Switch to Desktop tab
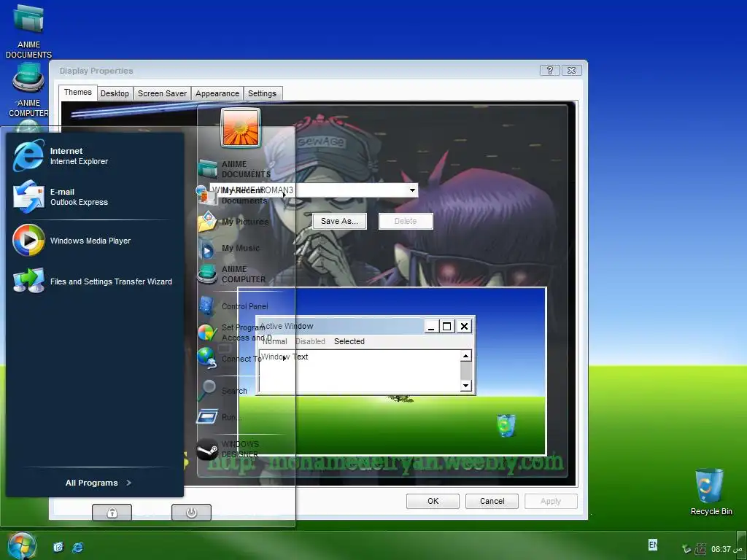The width and height of the screenshot is (747, 560). pyautogui.click(x=115, y=93)
